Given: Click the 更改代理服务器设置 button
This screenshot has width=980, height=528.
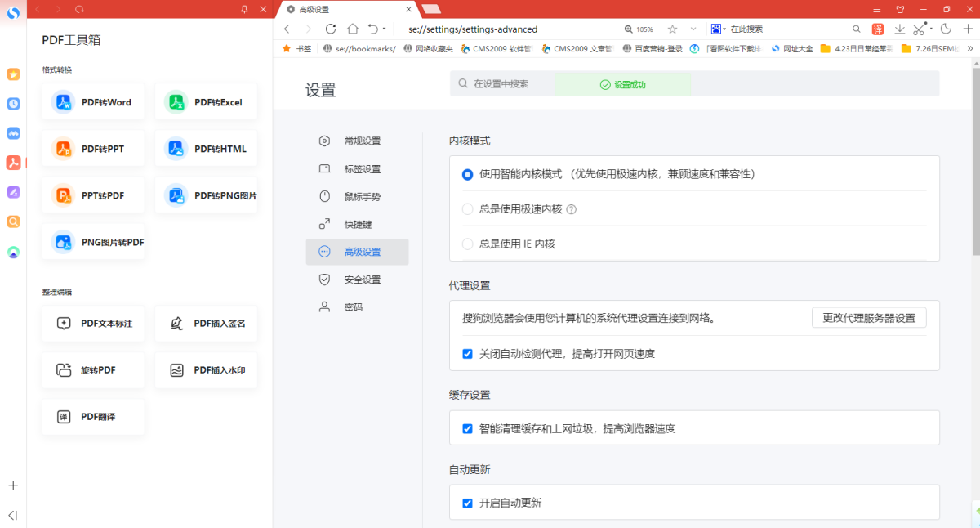Looking at the screenshot, I should pos(869,317).
